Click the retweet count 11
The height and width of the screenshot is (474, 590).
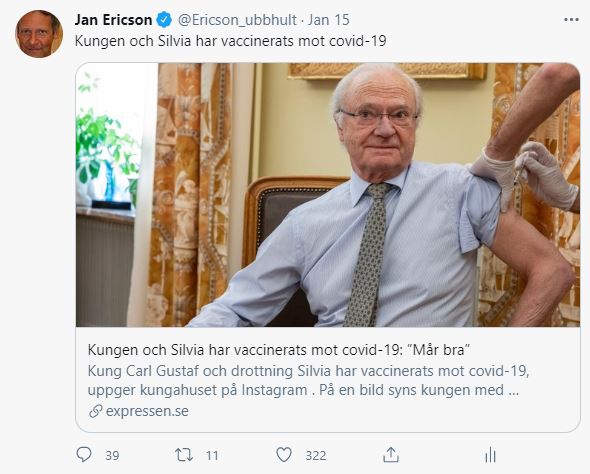[212, 456]
